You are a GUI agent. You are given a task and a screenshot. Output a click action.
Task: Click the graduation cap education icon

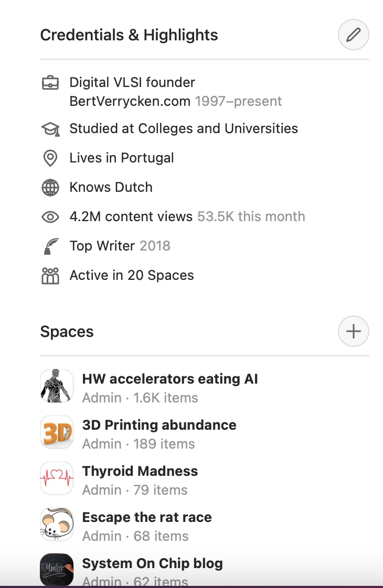pos(50,129)
